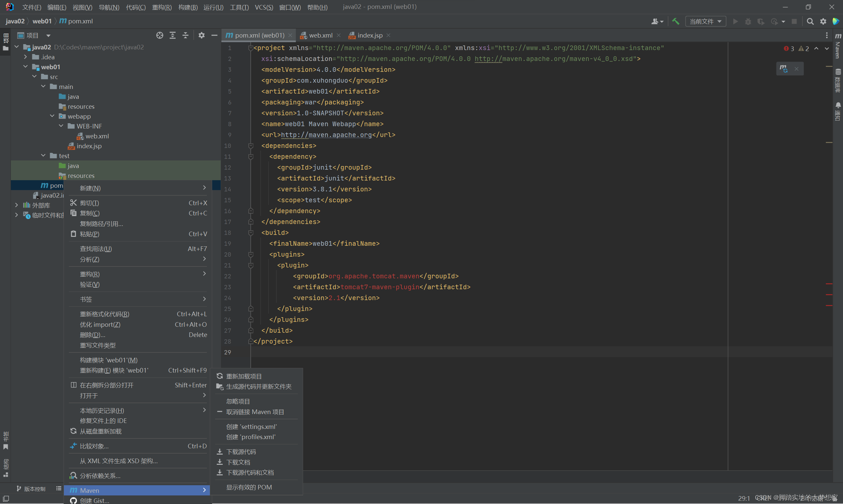The height and width of the screenshot is (504, 843).
Task: Open the Database tool window on right sidebar
Action: [838, 80]
